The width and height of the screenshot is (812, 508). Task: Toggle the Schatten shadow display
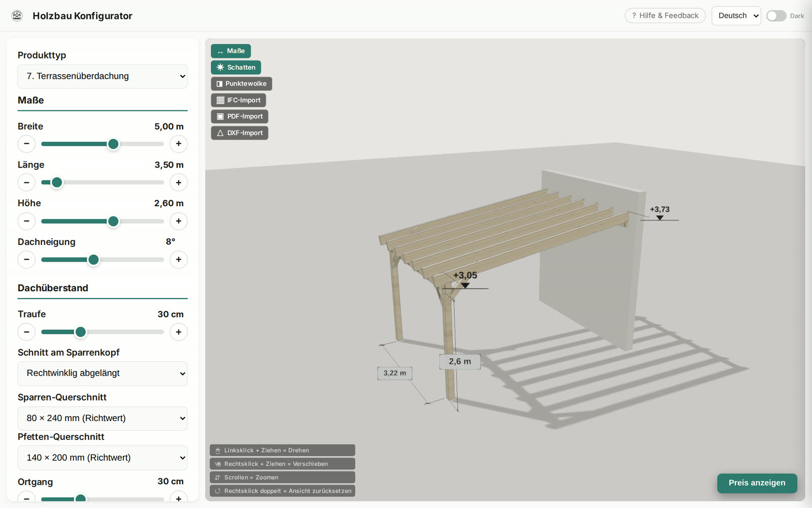(x=236, y=67)
